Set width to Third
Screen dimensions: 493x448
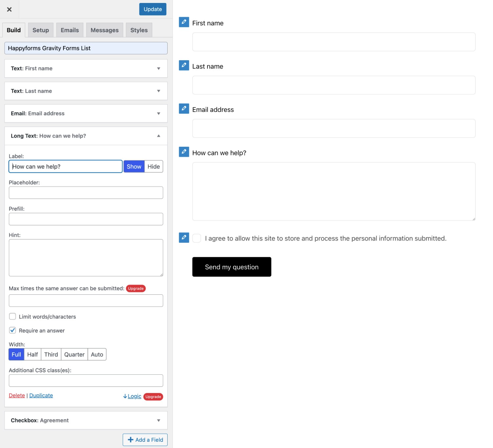[x=51, y=355]
